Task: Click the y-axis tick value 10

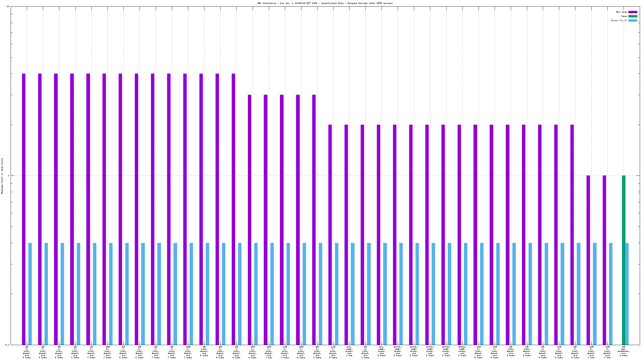Action: [8, 6]
